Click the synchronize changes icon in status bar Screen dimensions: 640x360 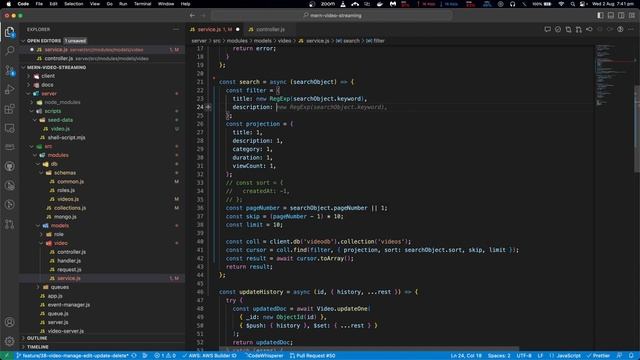point(133,356)
